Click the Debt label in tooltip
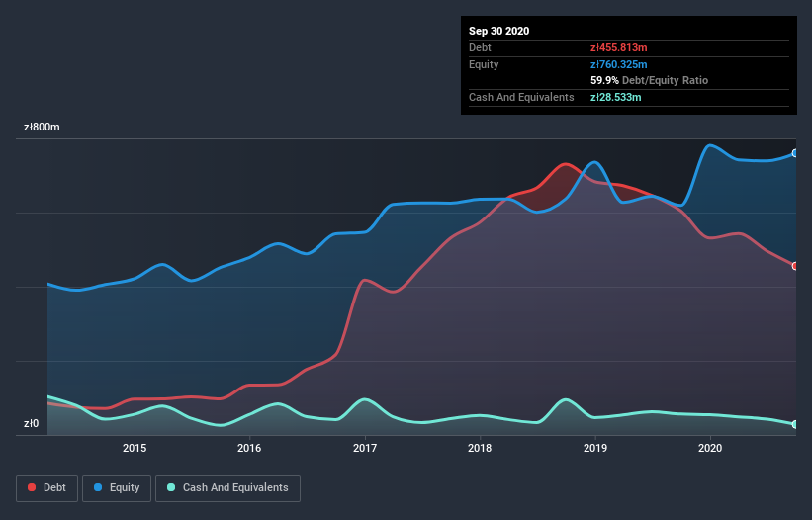The width and height of the screenshot is (812, 520). (x=480, y=48)
